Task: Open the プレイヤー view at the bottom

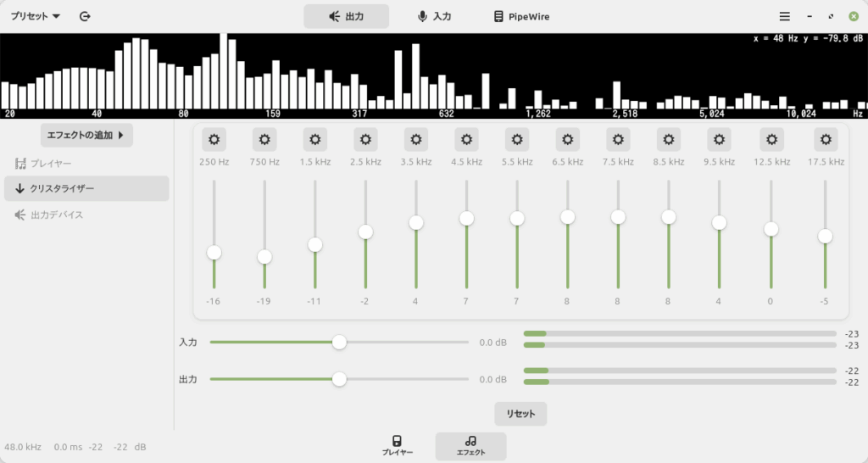Action: [x=397, y=446]
